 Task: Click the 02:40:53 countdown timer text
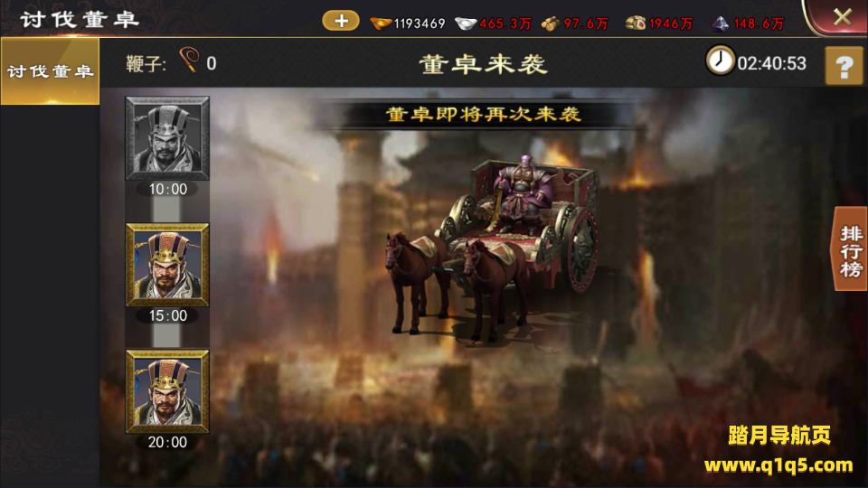(x=771, y=63)
